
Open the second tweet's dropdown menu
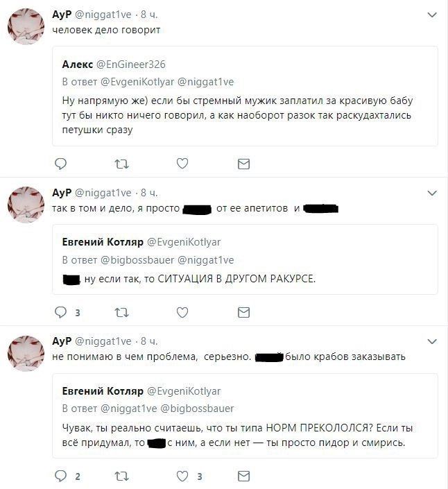[432, 192]
